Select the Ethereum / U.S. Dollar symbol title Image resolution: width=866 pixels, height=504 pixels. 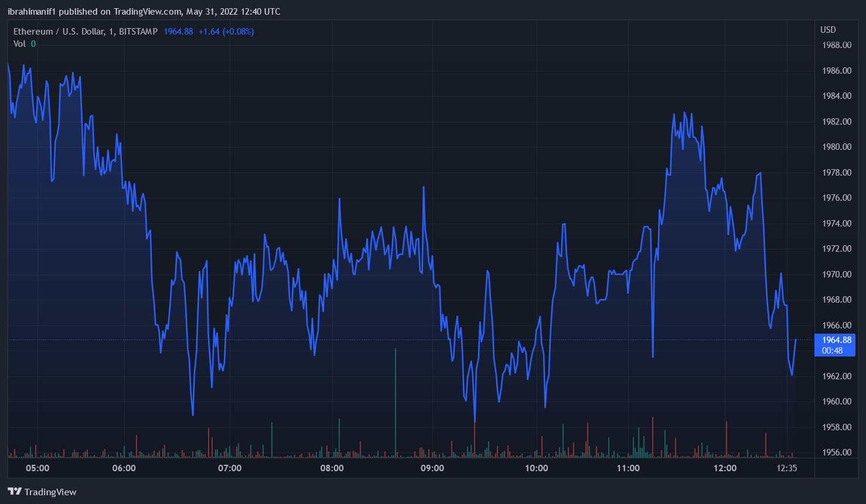85,32
